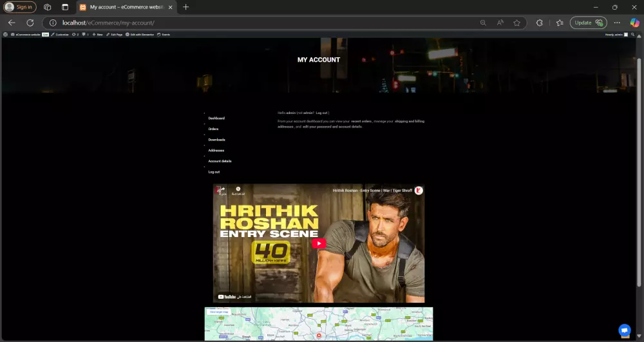Open the Orders section in account menu
Screen dimensions: 644x342
pyautogui.click(x=213, y=129)
